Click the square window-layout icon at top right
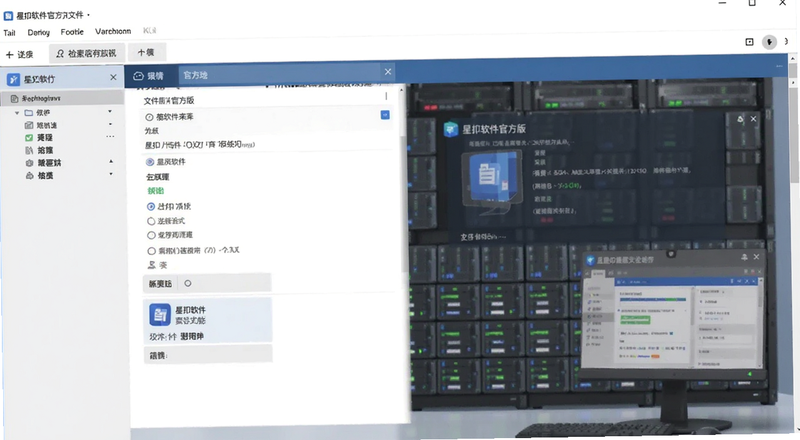 pyautogui.click(x=749, y=42)
